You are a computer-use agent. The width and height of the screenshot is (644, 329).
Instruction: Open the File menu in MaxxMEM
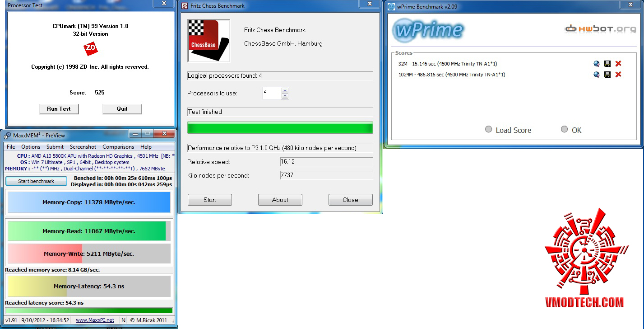pos(11,147)
